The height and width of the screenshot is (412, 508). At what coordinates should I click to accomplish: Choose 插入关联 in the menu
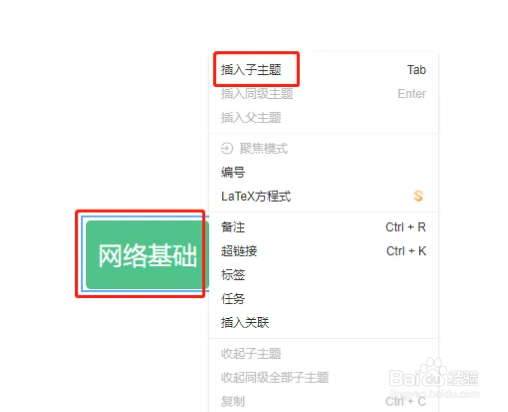click(x=323, y=323)
